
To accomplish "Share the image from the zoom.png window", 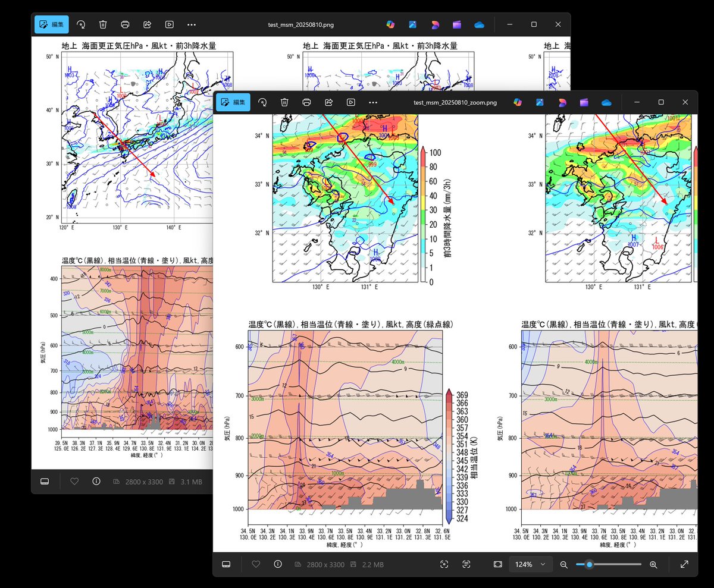I will (328, 102).
